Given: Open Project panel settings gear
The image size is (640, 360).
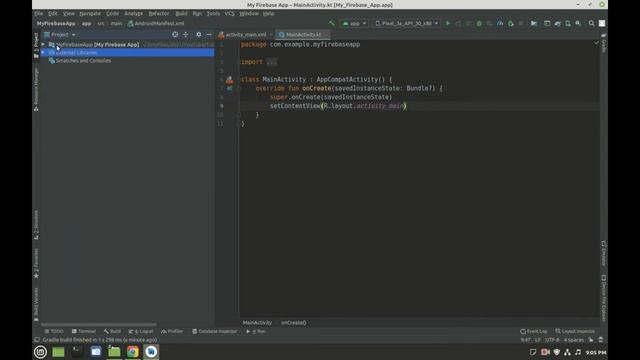Looking at the screenshot, I should pos(198,35).
